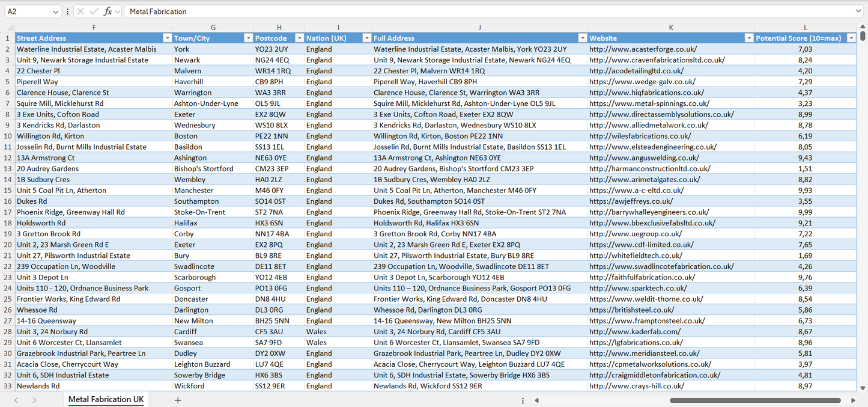Open the sheet options via vertical ellipsis icon
Viewport: 868px width, 407px height.
coord(521,400)
